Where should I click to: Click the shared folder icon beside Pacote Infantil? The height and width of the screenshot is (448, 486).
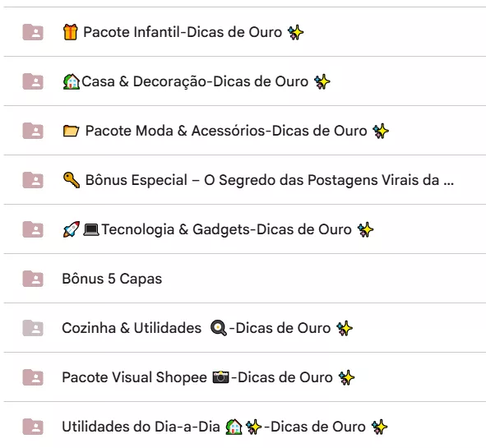click(x=33, y=32)
